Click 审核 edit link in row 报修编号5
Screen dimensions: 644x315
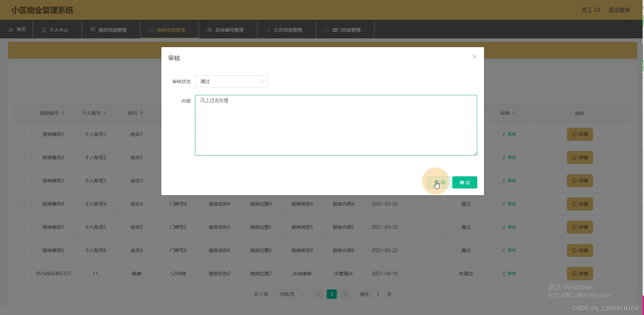pyautogui.click(x=509, y=227)
